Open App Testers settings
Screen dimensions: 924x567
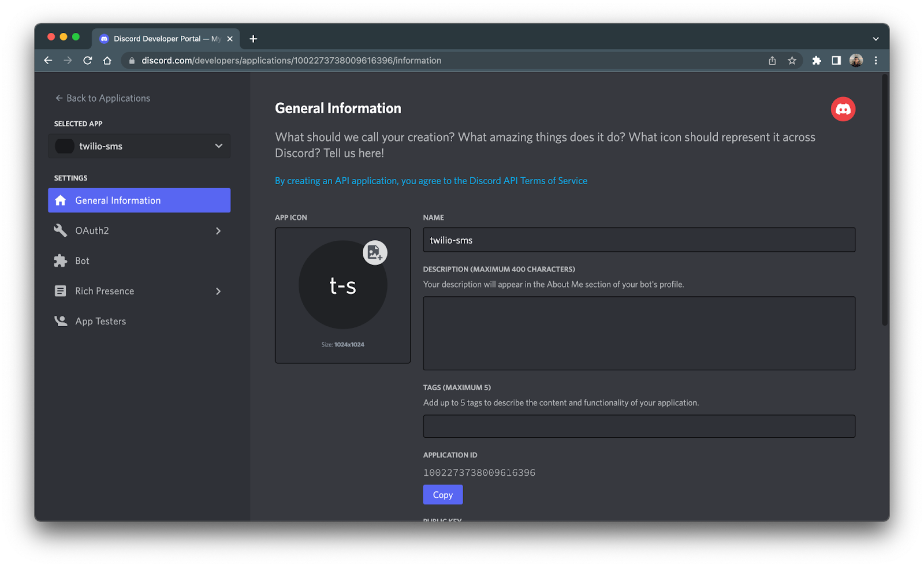click(x=139, y=321)
